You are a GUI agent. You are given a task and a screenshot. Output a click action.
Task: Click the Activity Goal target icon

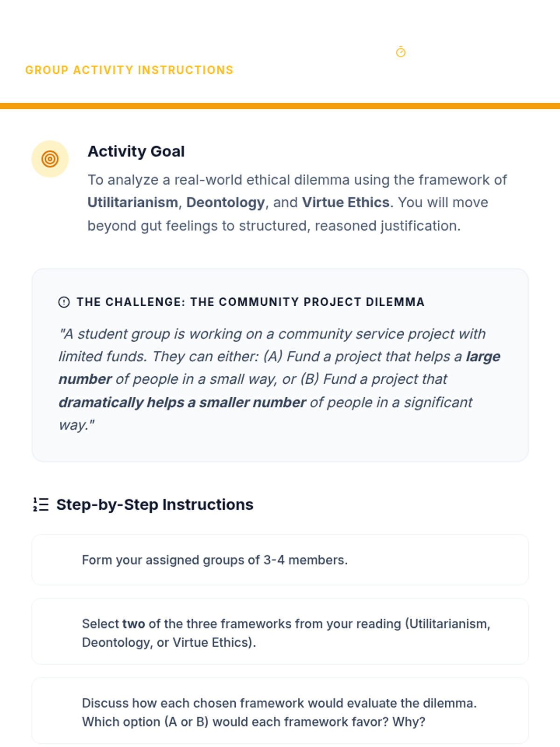click(x=50, y=159)
